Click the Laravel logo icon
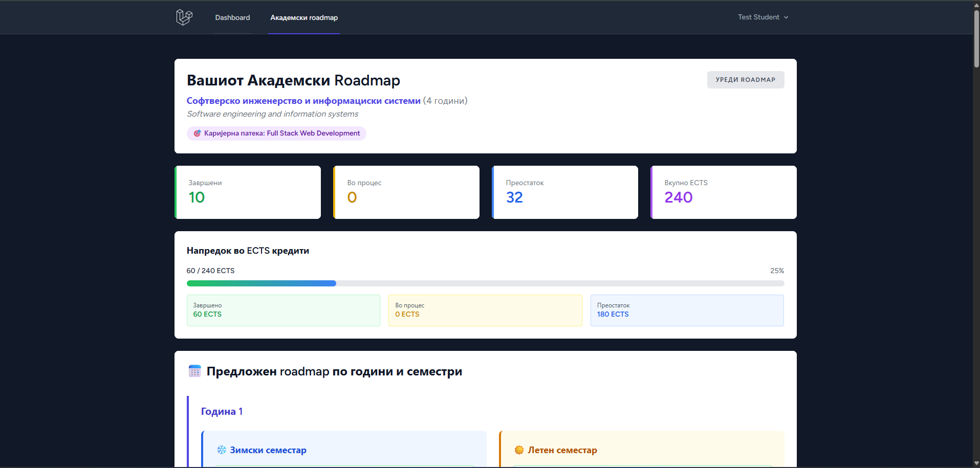Viewport: 980px width, 468px height. (184, 17)
